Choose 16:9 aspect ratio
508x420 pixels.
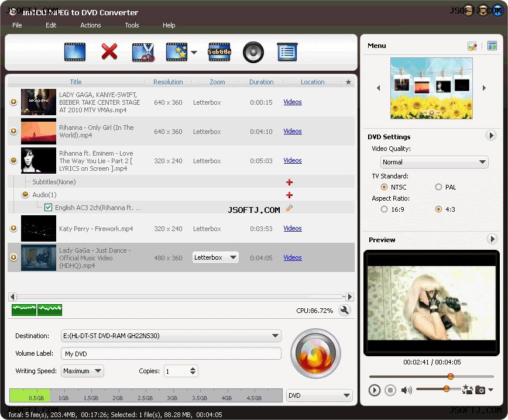tap(385, 209)
